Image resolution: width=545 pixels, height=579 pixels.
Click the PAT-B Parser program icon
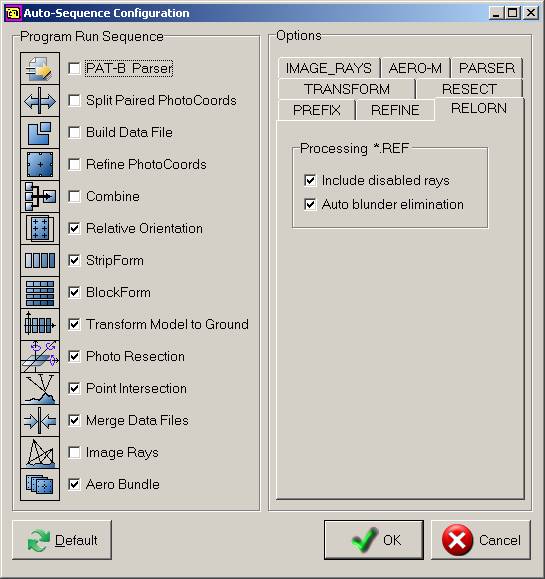coord(40,68)
